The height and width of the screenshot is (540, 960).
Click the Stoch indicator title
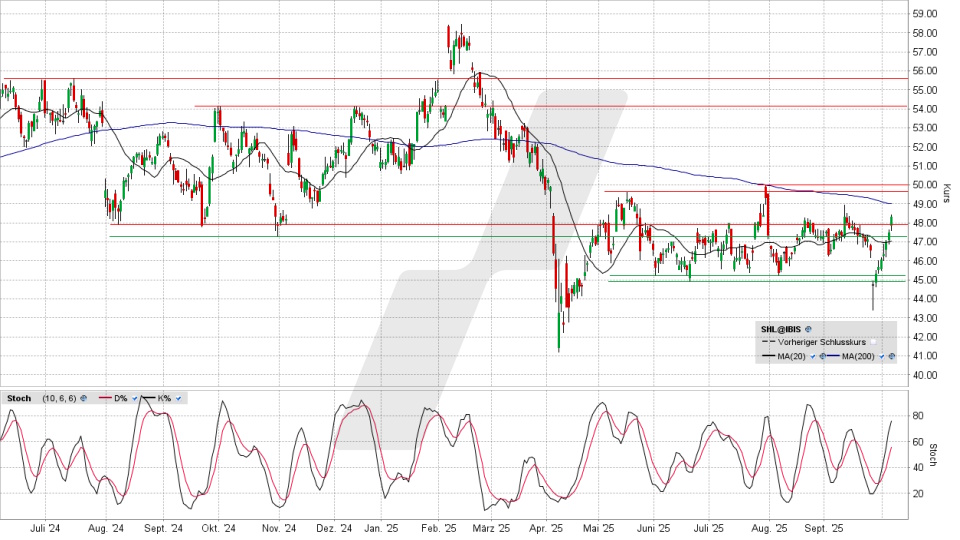[x=18, y=398]
